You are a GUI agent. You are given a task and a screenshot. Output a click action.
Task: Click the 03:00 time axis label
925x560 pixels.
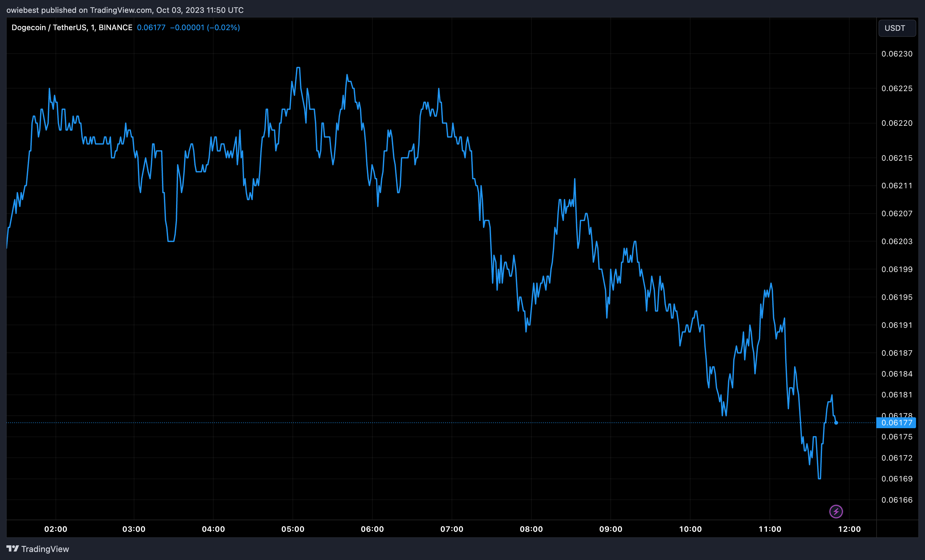tap(134, 529)
